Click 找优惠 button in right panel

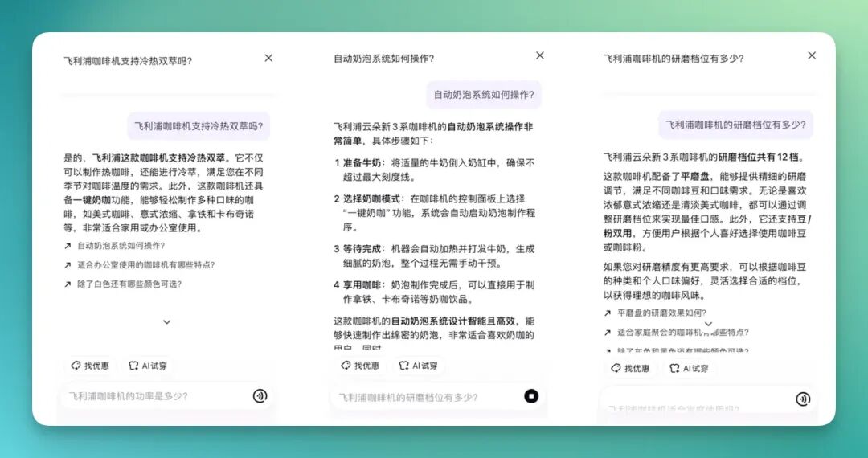click(631, 368)
